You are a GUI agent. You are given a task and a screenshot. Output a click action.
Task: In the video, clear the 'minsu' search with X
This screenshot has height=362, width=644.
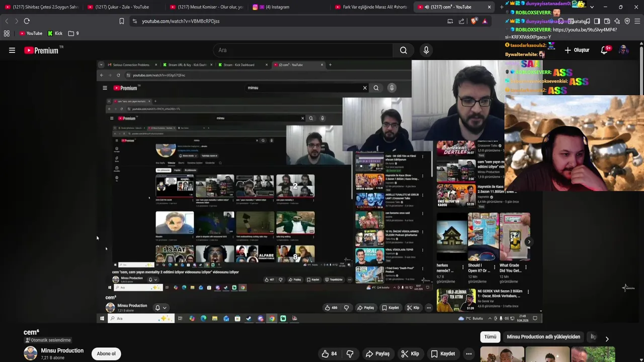[365, 88]
